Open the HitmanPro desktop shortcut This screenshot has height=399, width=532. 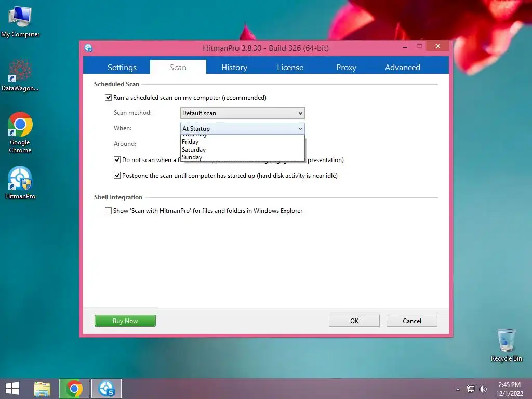(x=20, y=182)
